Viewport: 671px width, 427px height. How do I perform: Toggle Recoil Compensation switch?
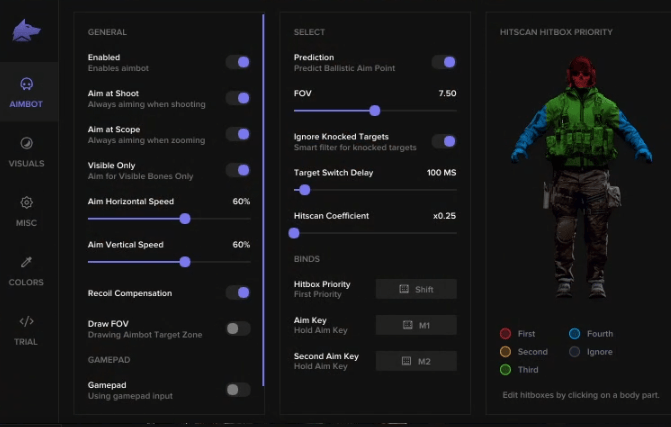coord(238,293)
